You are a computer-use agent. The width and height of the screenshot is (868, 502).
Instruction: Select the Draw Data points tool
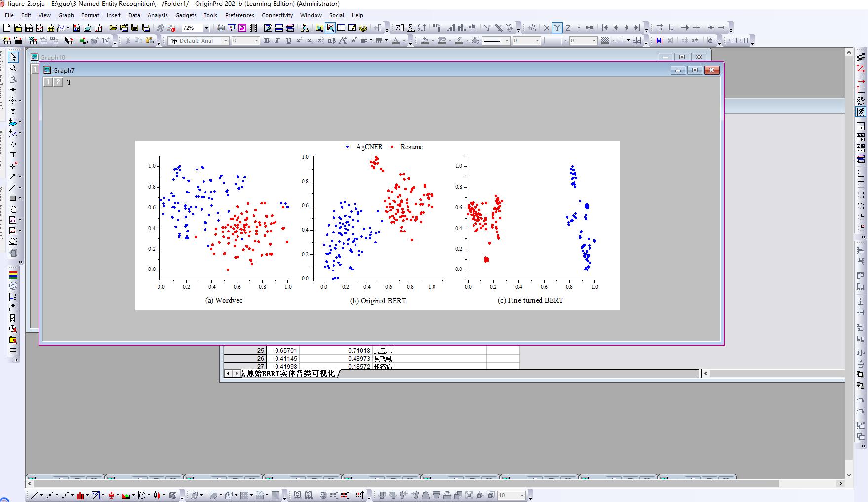click(x=13, y=144)
